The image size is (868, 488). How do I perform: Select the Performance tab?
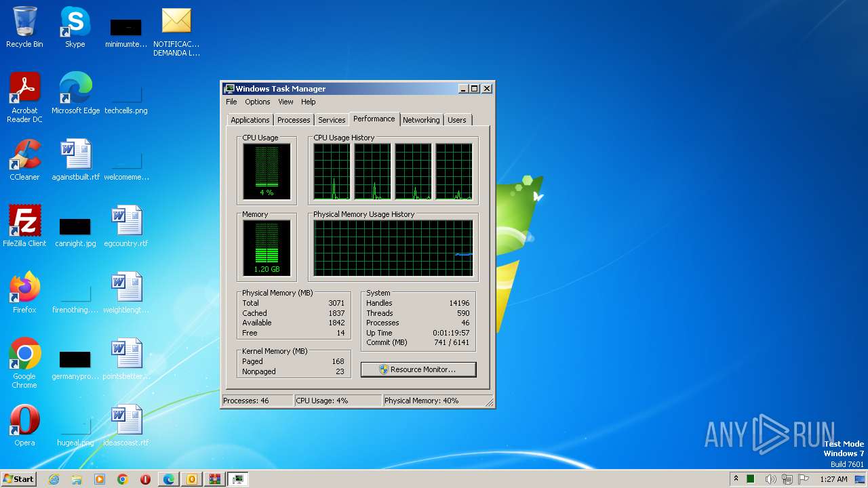[374, 119]
